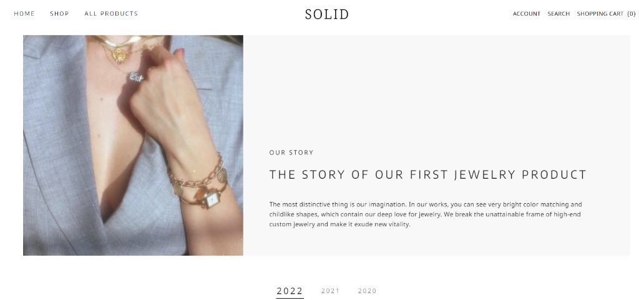Open the HOME navigation link
Image resolution: width=644 pixels, height=300 pixels.
click(24, 14)
